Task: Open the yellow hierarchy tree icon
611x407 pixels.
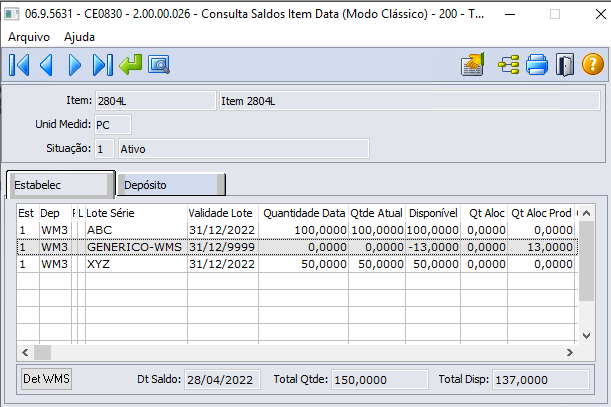Action: click(x=509, y=65)
